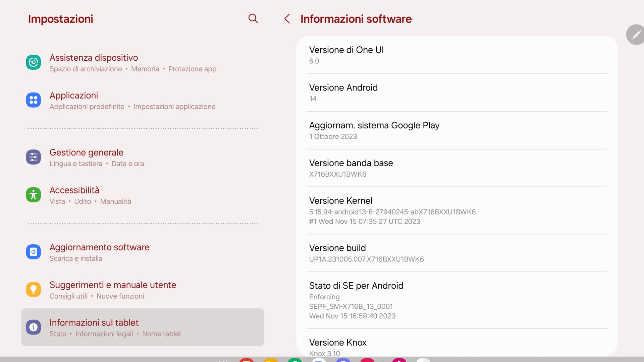Click 'Data e ora' subtitle text

click(x=127, y=164)
